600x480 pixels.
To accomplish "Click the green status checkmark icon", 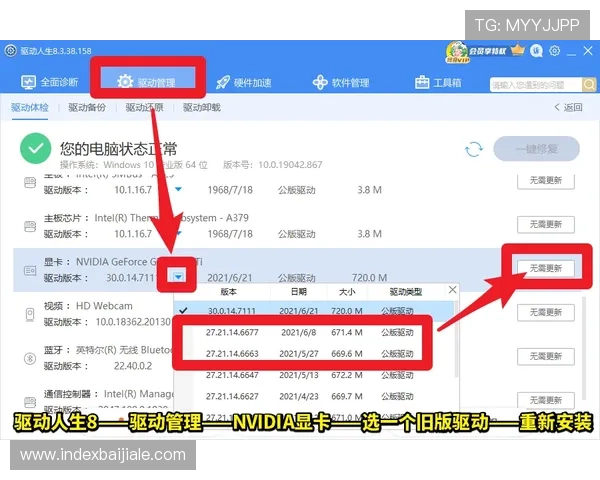I will (x=35, y=149).
